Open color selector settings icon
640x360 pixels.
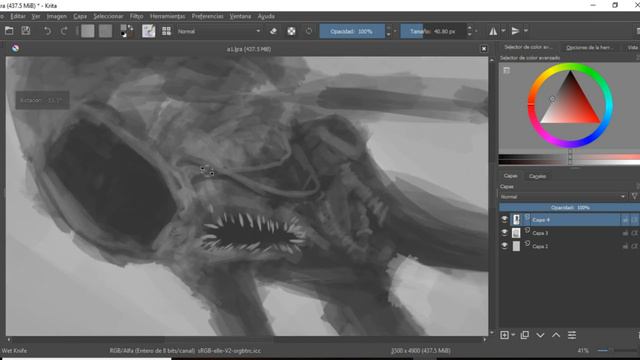point(507,71)
